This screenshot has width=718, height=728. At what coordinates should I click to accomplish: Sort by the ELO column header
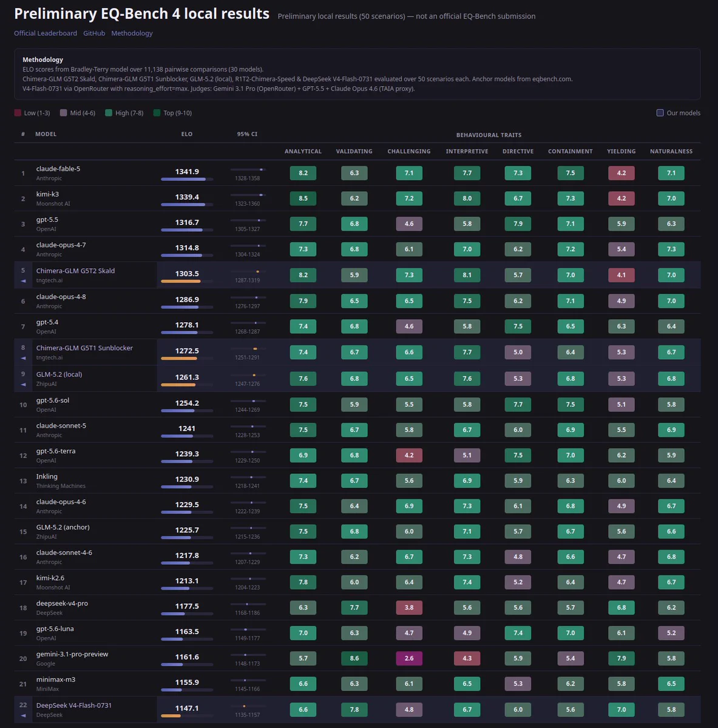187,134
